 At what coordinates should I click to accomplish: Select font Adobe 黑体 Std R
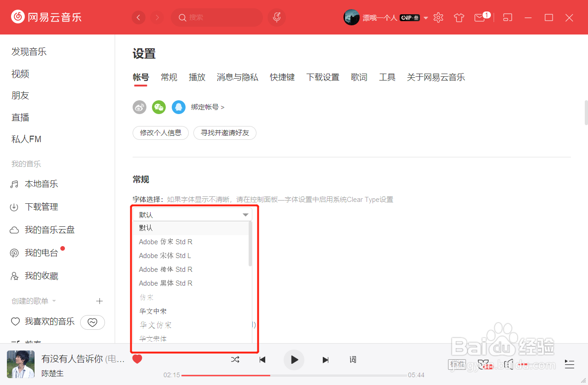pyautogui.click(x=191, y=283)
